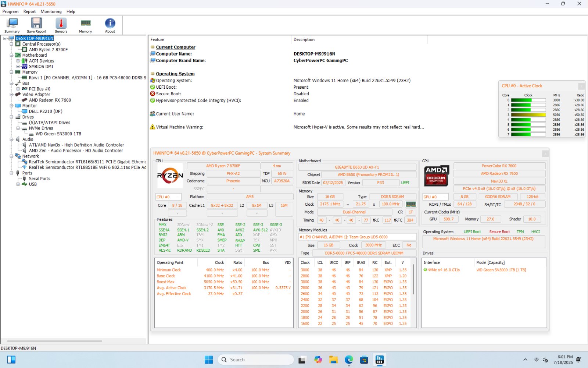Open the Report menu
588x368 pixels.
point(29,11)
